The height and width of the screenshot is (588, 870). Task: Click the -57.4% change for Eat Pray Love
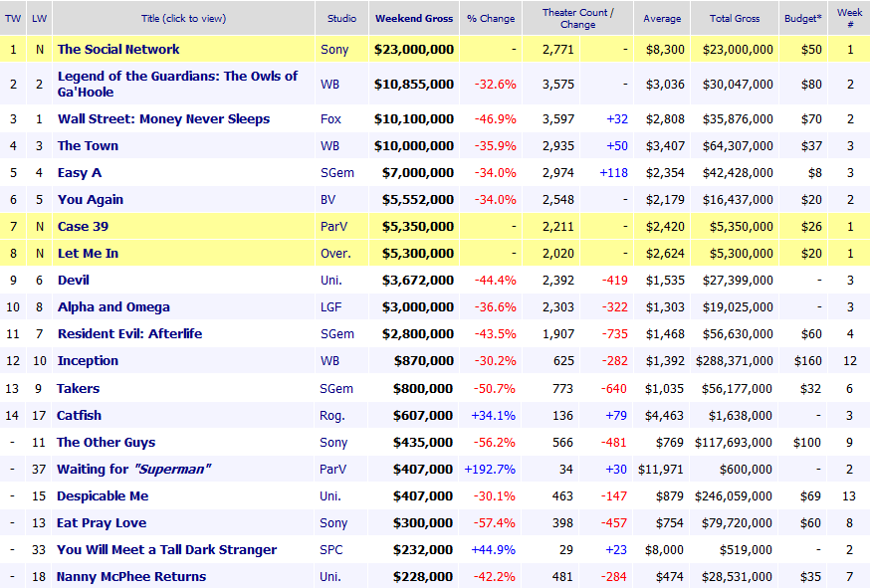(495, 523)
